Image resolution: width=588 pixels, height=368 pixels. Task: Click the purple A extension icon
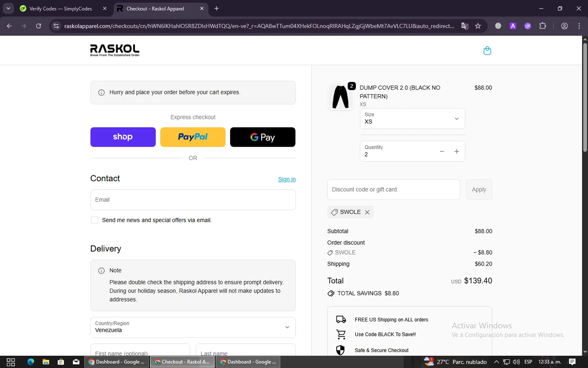coord(513,26)
